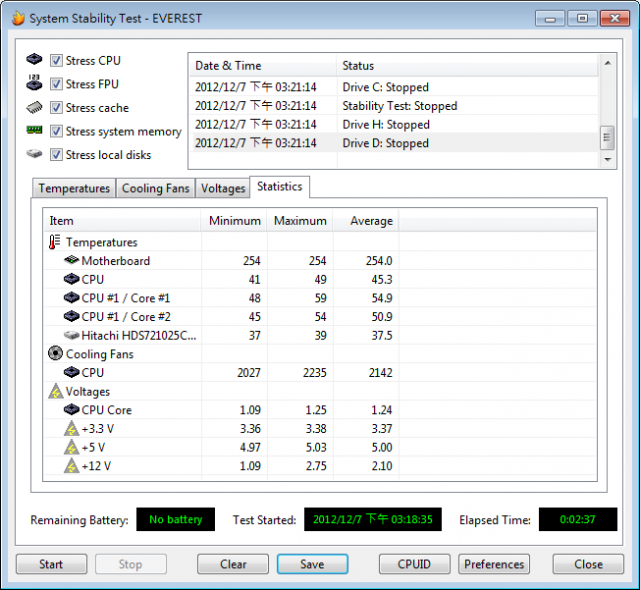Select the Statistics tab
Screen dimensions: 640x590
coord(280,186)
